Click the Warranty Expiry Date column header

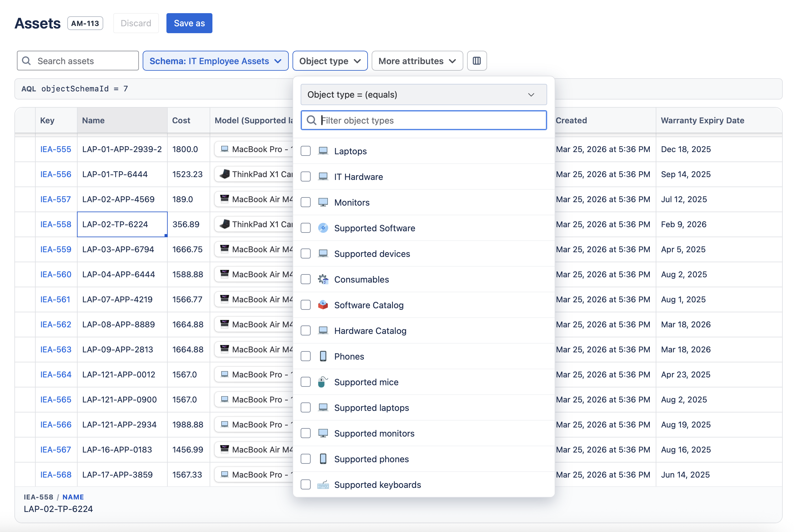(719, 120)
